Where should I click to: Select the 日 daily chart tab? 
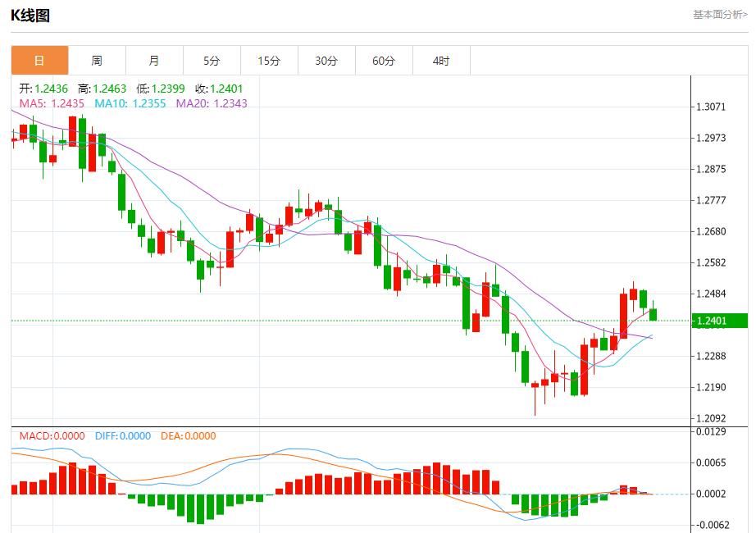point(39,61)
